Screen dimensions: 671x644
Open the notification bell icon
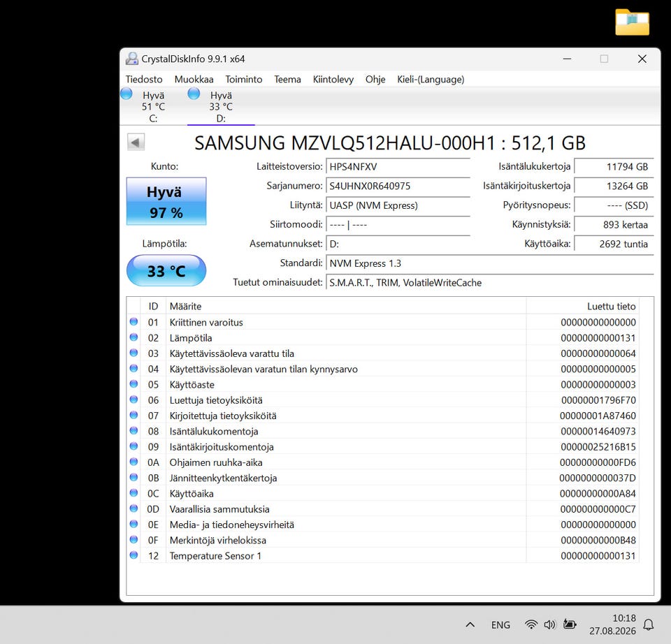click(649, 624)
